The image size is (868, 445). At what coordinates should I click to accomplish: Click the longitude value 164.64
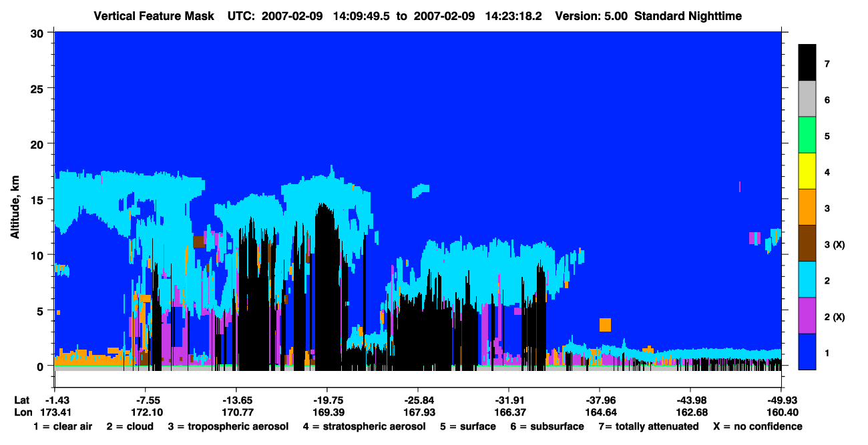tap(600, 412)
